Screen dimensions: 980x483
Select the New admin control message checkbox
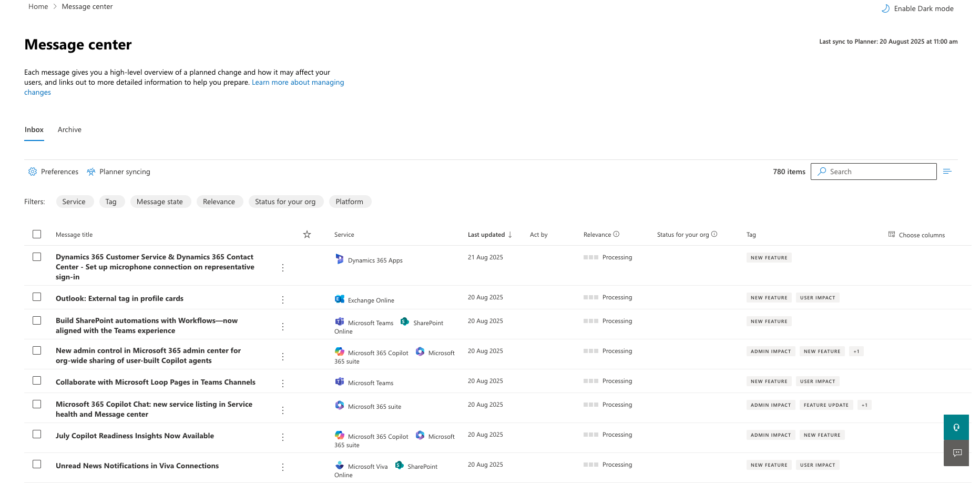click(x=37, y=350)
